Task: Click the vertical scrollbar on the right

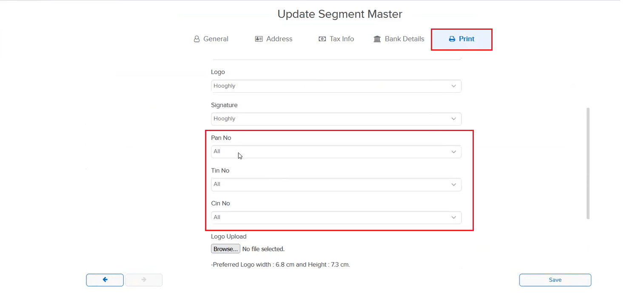Action: 588,164
